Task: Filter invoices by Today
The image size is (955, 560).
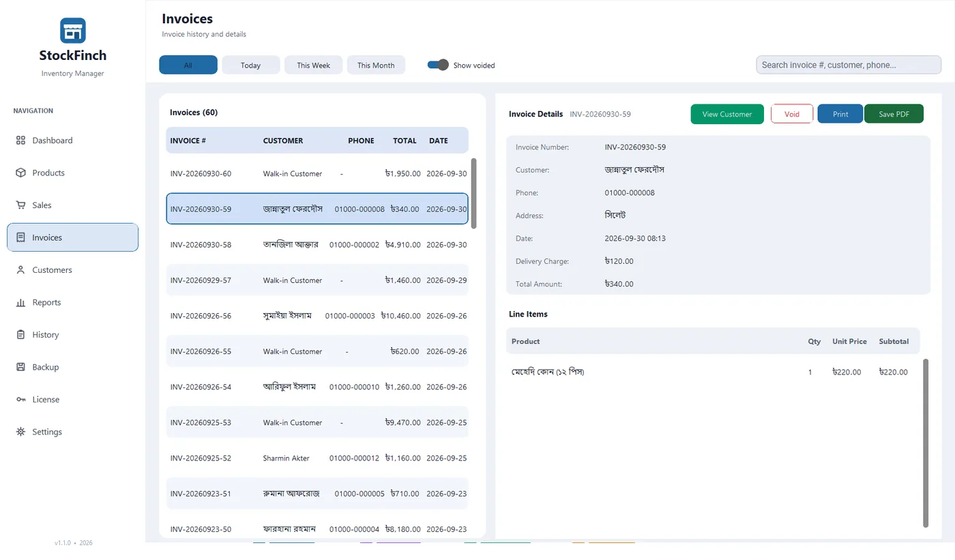Action: [251, 65]
